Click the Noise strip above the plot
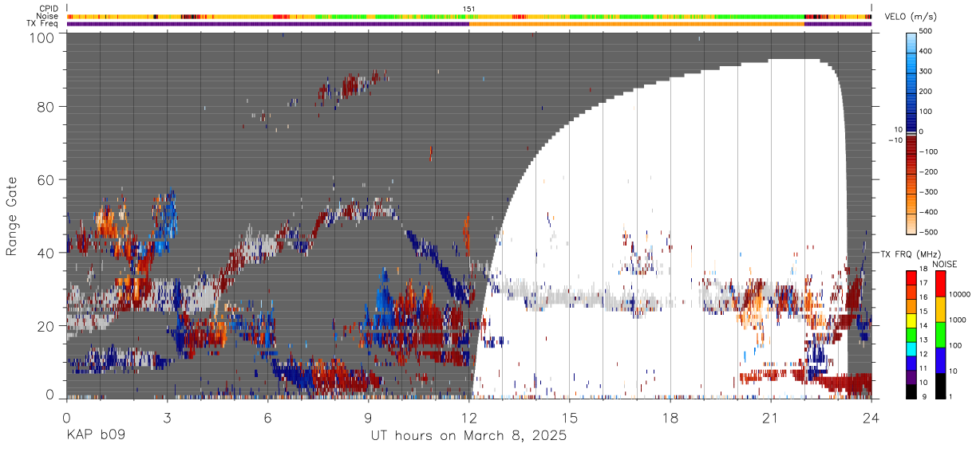Viewport: 980px width, 452px height. click(468, 16)
